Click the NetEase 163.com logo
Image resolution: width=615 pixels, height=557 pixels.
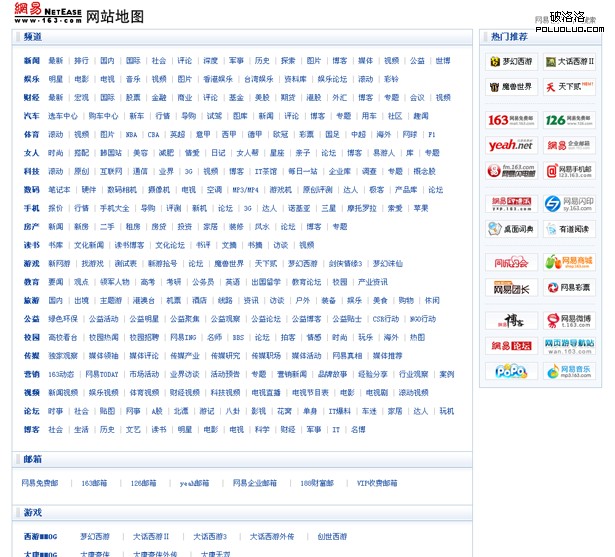tap(48, 15)
